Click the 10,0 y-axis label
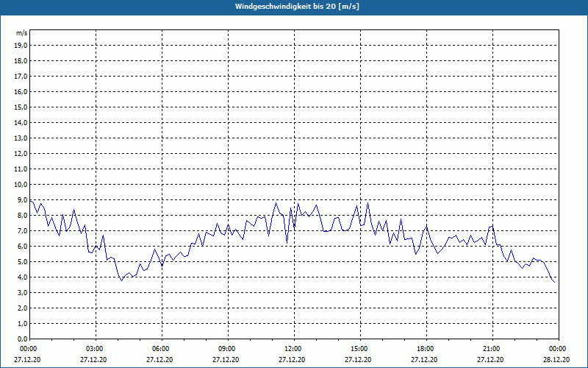The width and height of the screenshot is (588, 368). (21, 185)
